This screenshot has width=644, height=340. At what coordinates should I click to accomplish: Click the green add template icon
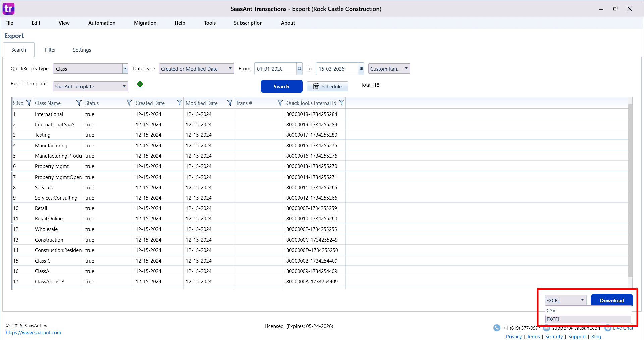click(x=140, y=84)
